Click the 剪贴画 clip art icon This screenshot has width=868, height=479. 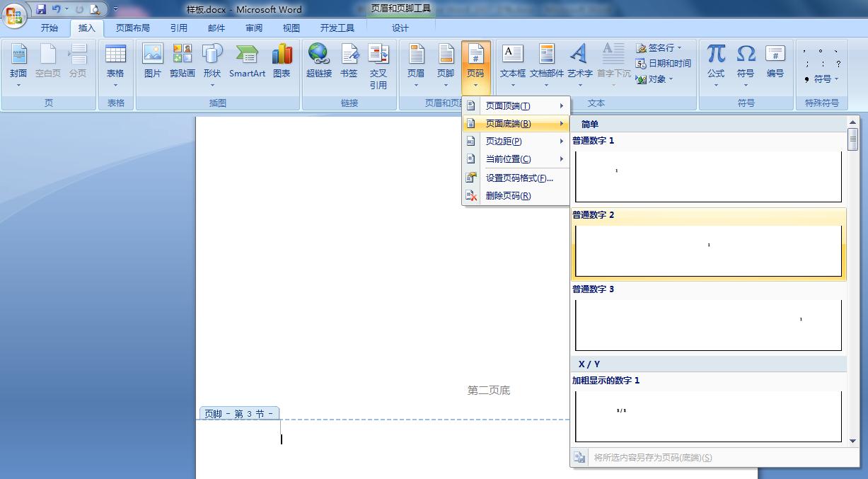[182, 60]
